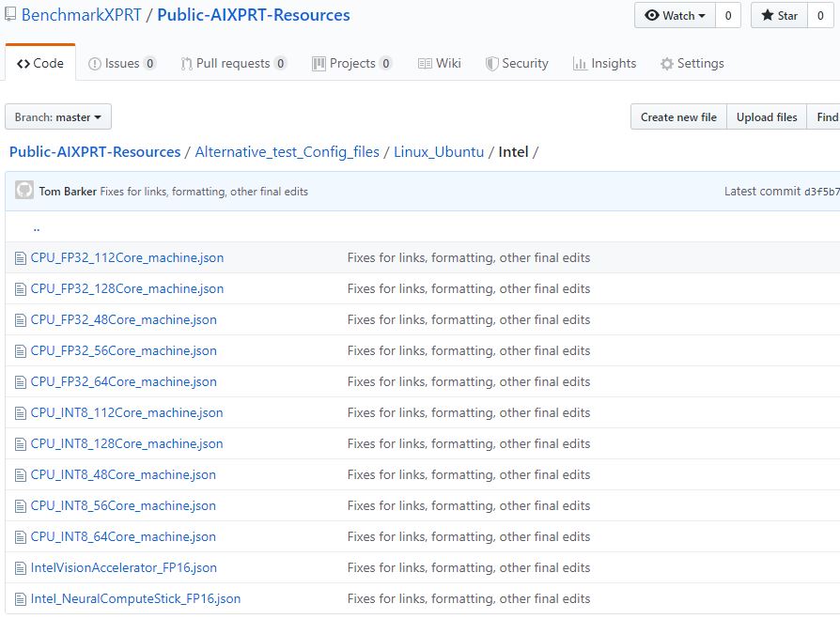This screenshot has width=840, height=619.
Task: Open CPU_FP32_56Core_machine.json file
Action: click(124, 350)
